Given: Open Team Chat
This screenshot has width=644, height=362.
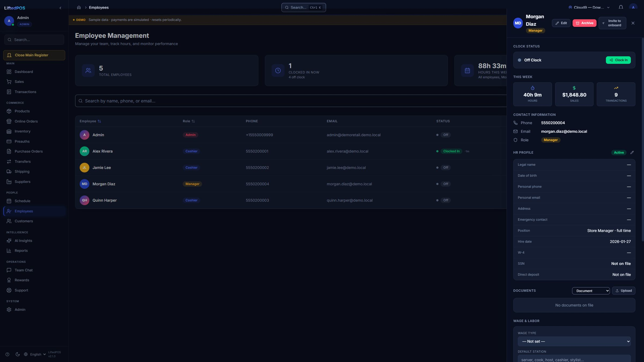Looking at the screenshot, I should (34, 270).
